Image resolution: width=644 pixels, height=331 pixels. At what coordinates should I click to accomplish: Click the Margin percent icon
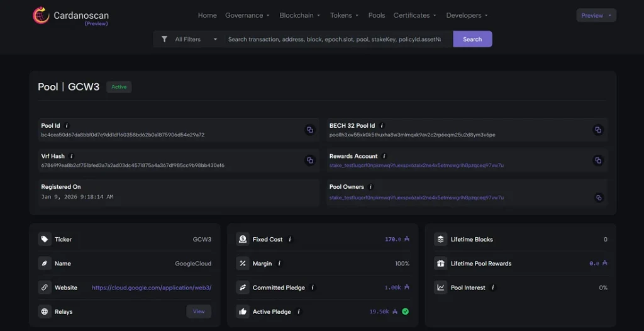243,263
